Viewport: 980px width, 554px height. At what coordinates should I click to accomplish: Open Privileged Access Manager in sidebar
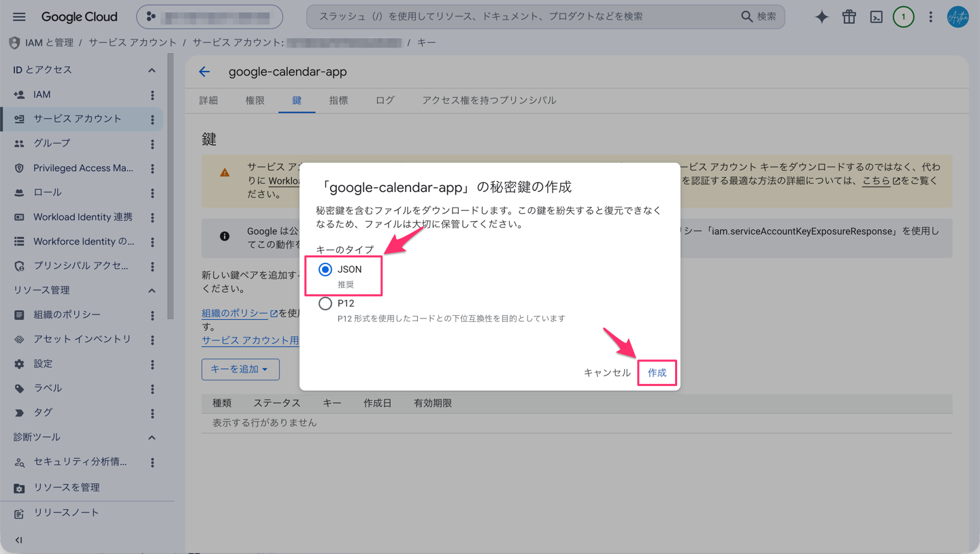click(83, 168)
